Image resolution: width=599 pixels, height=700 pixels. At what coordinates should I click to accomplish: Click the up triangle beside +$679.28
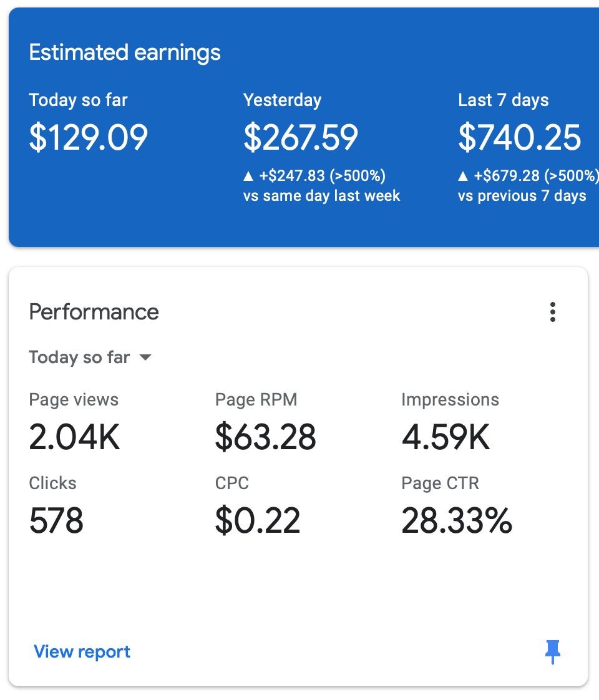tap(463, 177)
